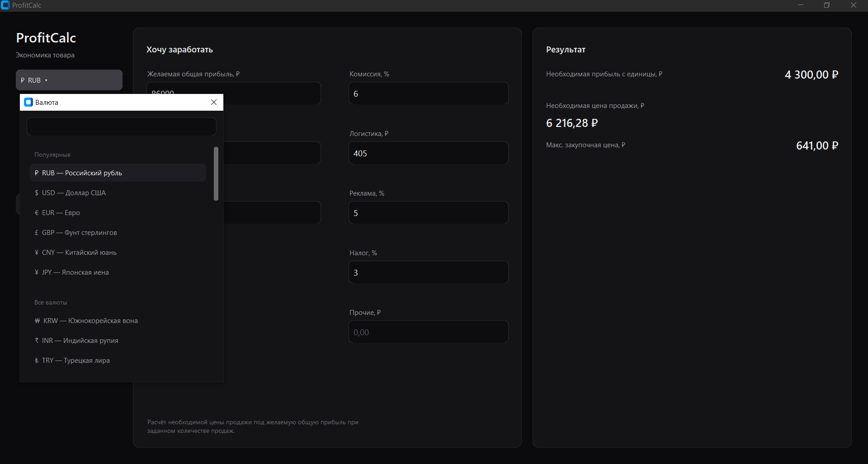Select CNY — Китайский юань
The width and height of the screenshot is (868, 464).
[118, 253]
